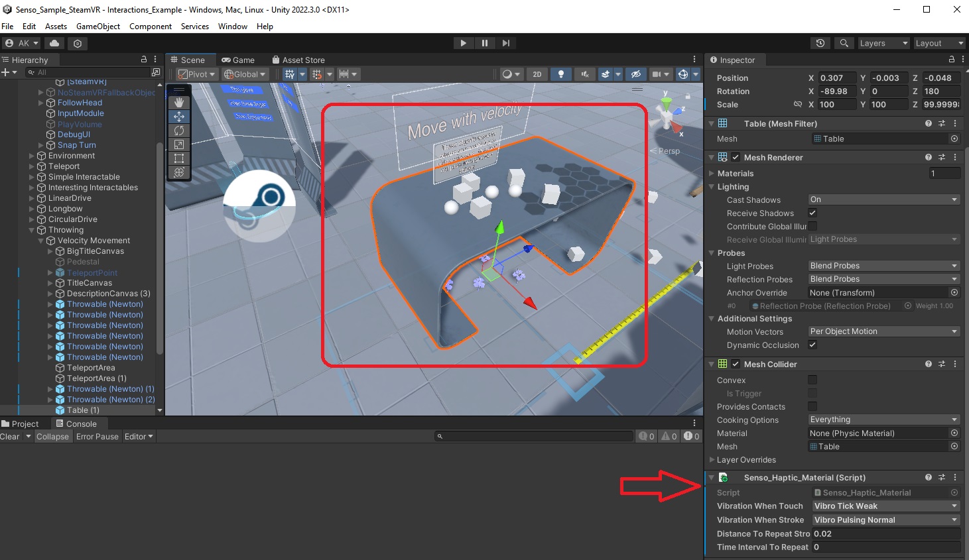Open the Unity search tool
The width and height of the screenshot is (969, 560).
point(844,42)
